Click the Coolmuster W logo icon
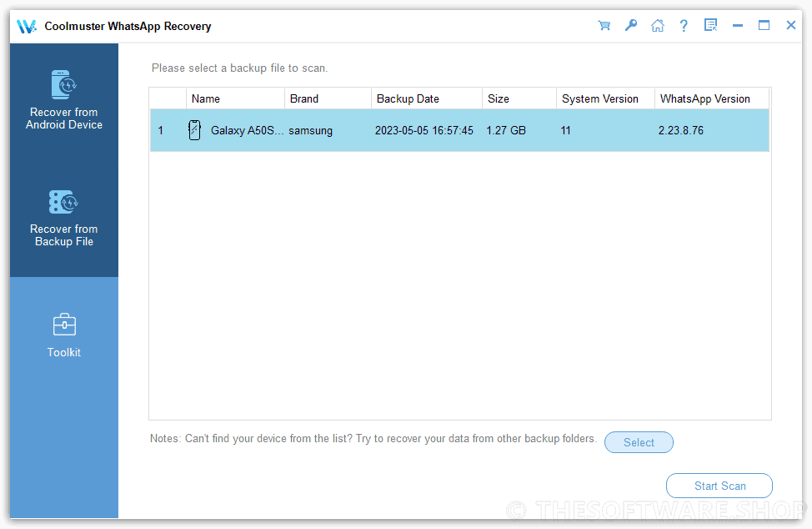The image size is (812, 529). point(27,26)
